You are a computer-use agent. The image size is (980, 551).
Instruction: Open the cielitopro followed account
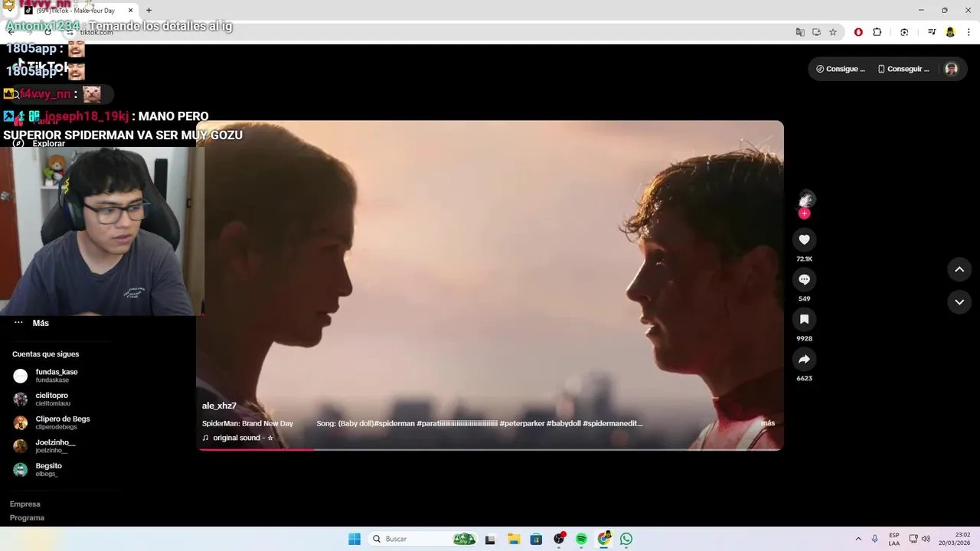[52, 399]
